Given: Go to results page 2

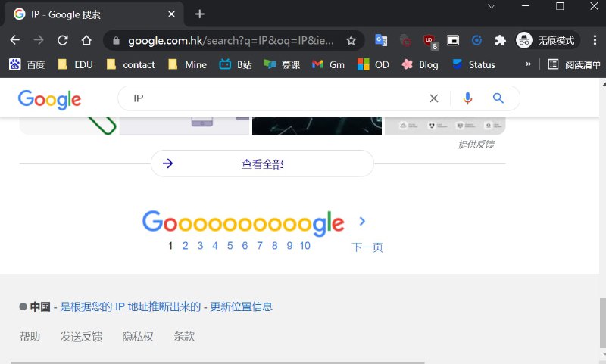Looking at the screenshot, I should [185, 246].
